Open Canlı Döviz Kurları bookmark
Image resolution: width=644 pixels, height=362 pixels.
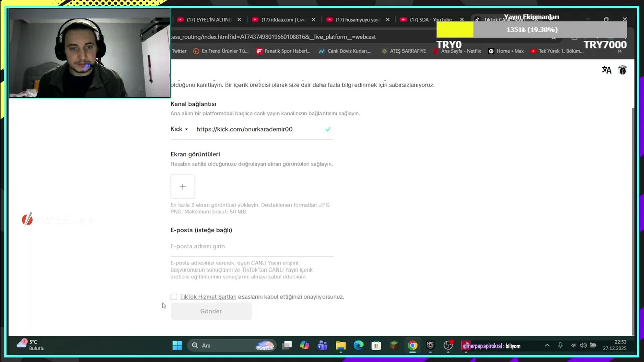[x=345, y=51]
